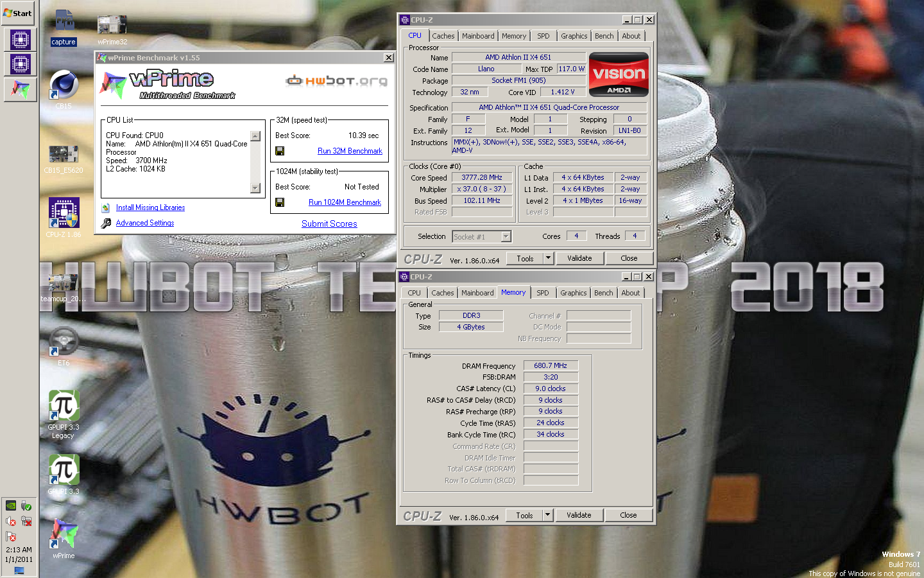Click the muted volume speaker tray icon
Viewport: 924px width, 578px height.
[x=11, y=521]
